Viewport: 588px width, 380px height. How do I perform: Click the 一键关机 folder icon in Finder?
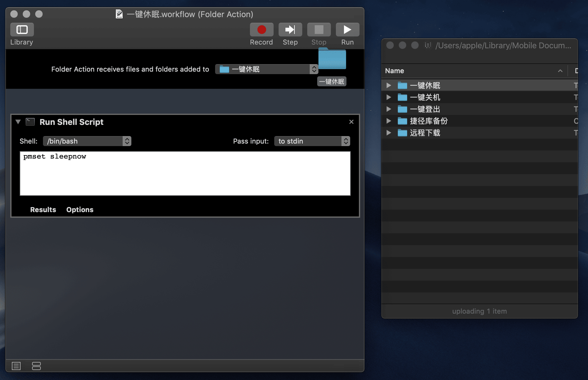(402, 97)
